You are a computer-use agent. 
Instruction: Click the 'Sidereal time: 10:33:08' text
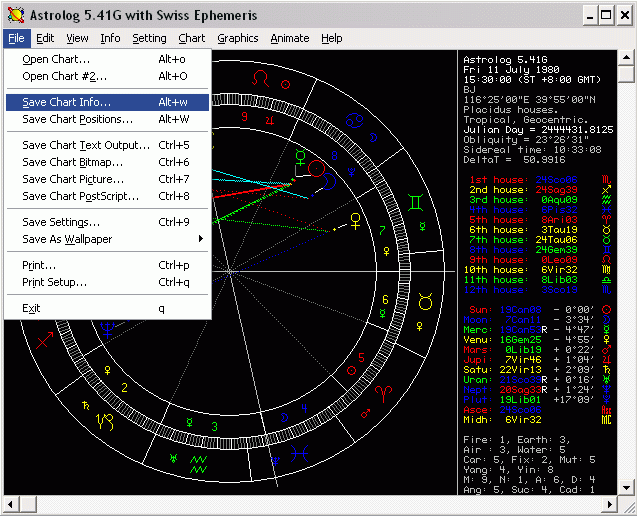click(532, 150)
